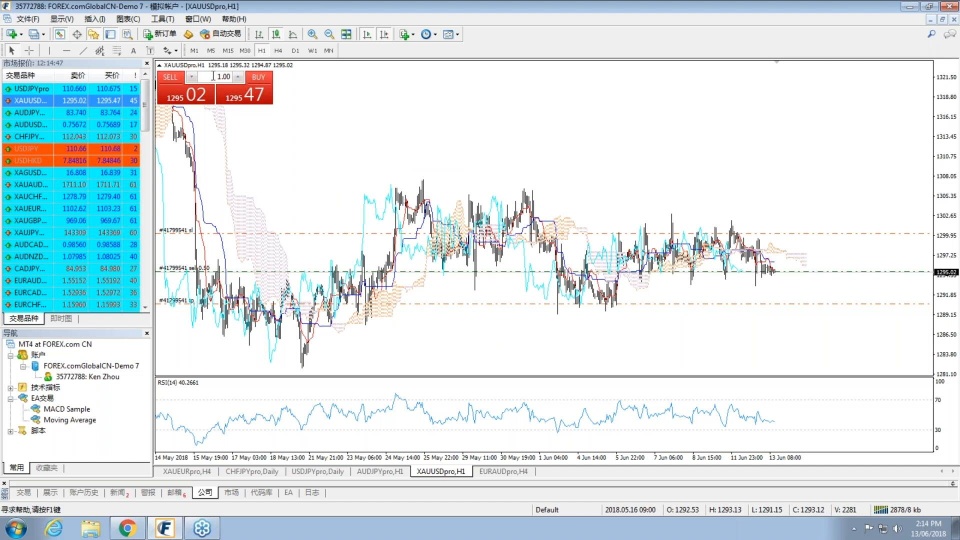
Task: Expand the 脚本 scripts tree node
Action: point(10,431)
